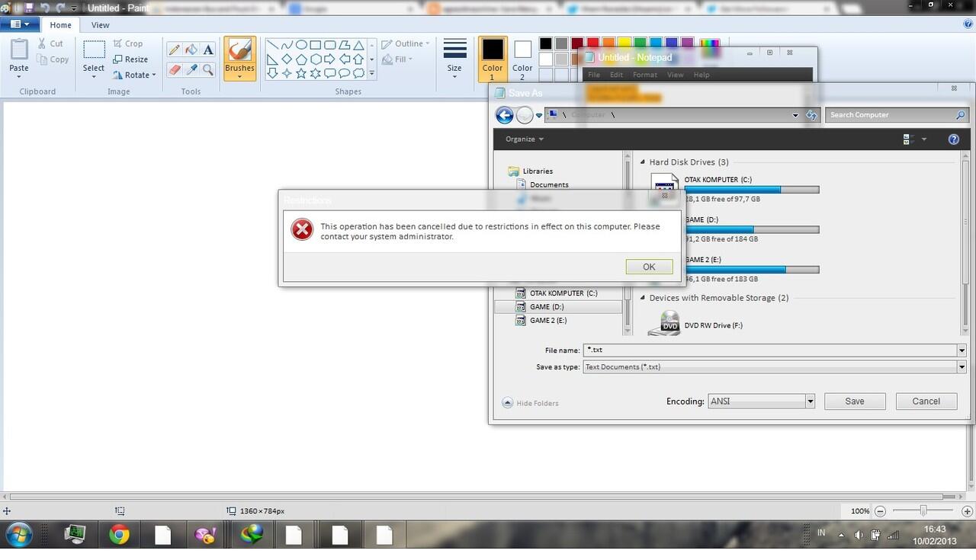Click the Crop command in Image group

[x=128, y=43]
